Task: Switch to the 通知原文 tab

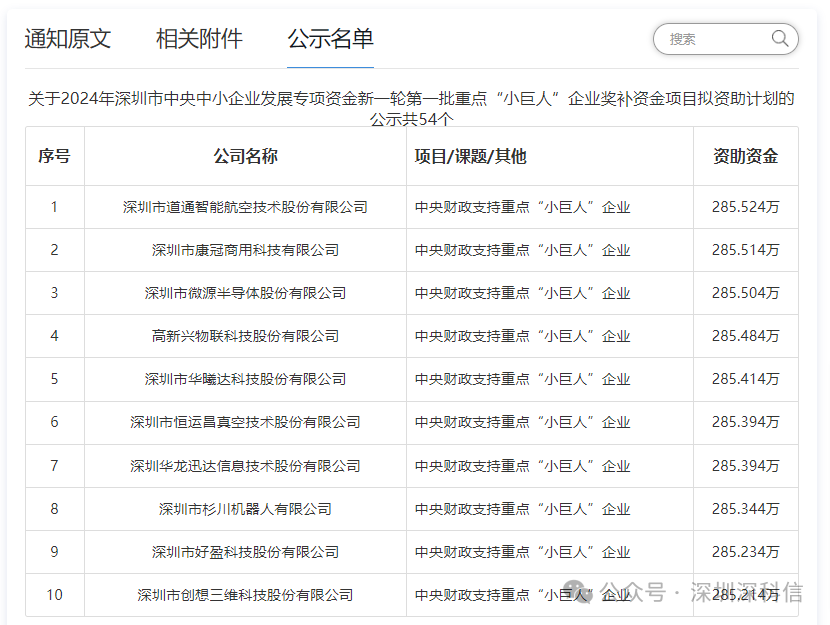Action: (68, 39)
